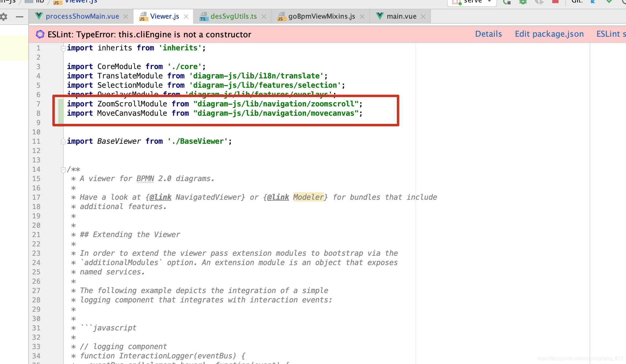Screen dimensions: 626x364
Task: Click Viewer.js in the breadcrumb path
Action: point(81,2)
